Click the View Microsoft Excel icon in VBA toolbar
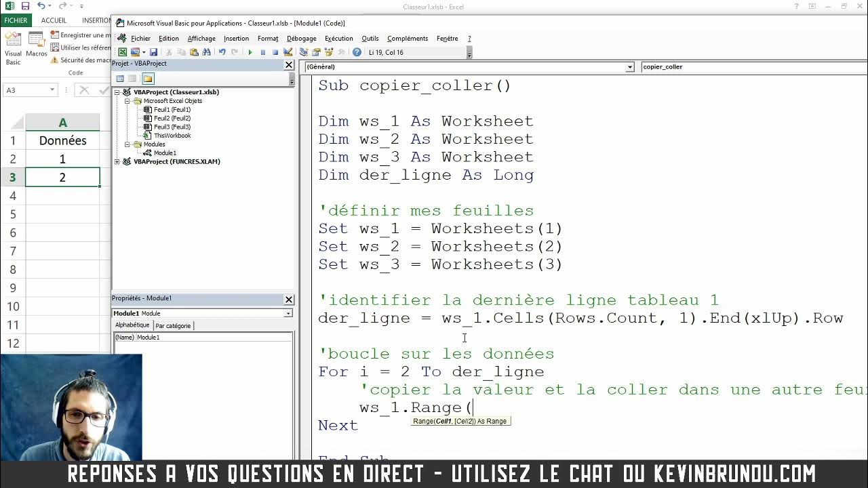The height and width of the screenshot is (488, 868). click(x=123, y=52)
